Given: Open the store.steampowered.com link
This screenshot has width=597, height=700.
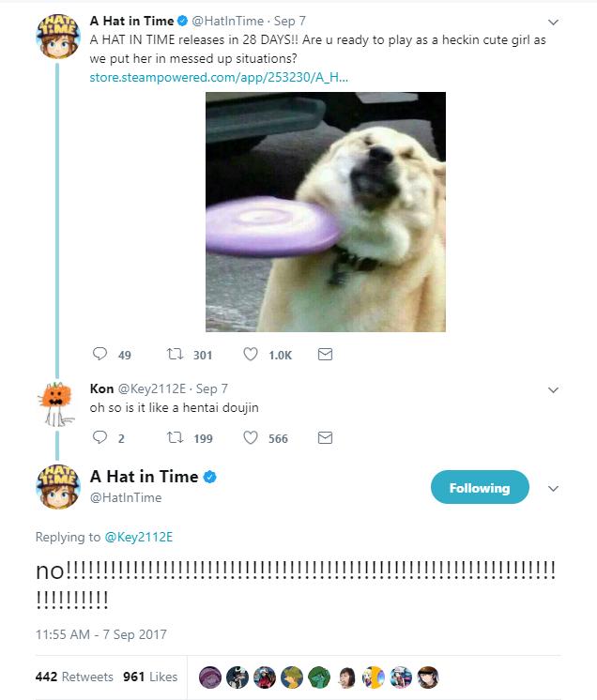Looking at the screenshot, I should point(219,76).
